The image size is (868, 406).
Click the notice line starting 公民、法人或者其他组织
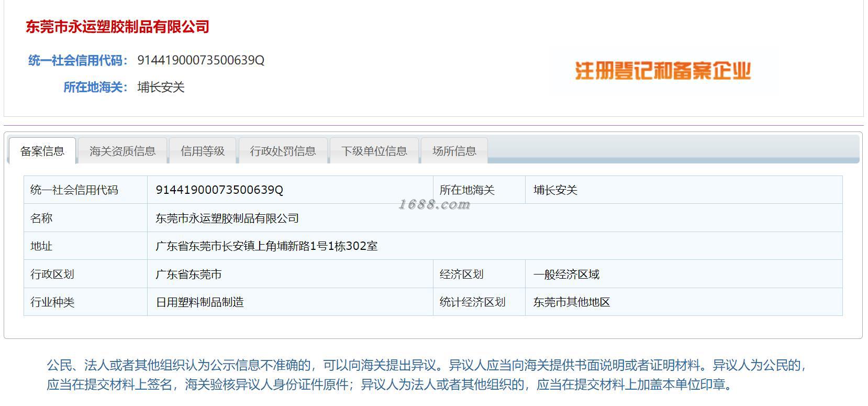427,365
